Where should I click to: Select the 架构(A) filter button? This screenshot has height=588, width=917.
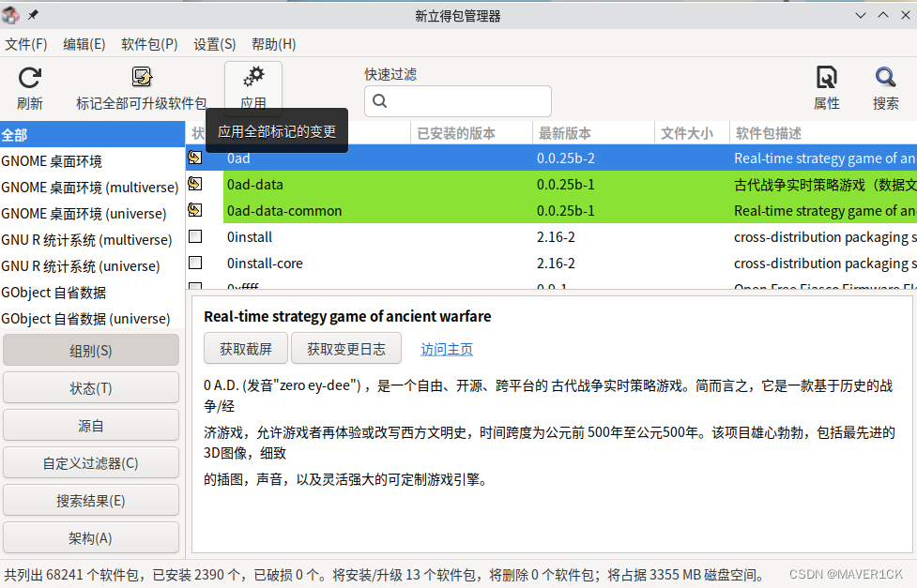click(x=91, y=537)
